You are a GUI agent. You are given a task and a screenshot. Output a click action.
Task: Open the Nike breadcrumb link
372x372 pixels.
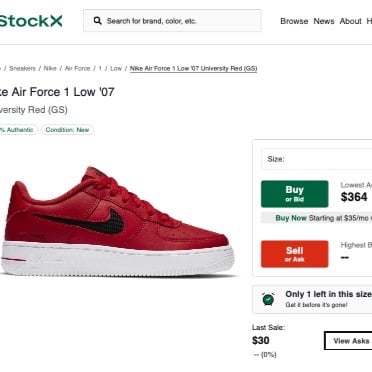click(50, 68)
